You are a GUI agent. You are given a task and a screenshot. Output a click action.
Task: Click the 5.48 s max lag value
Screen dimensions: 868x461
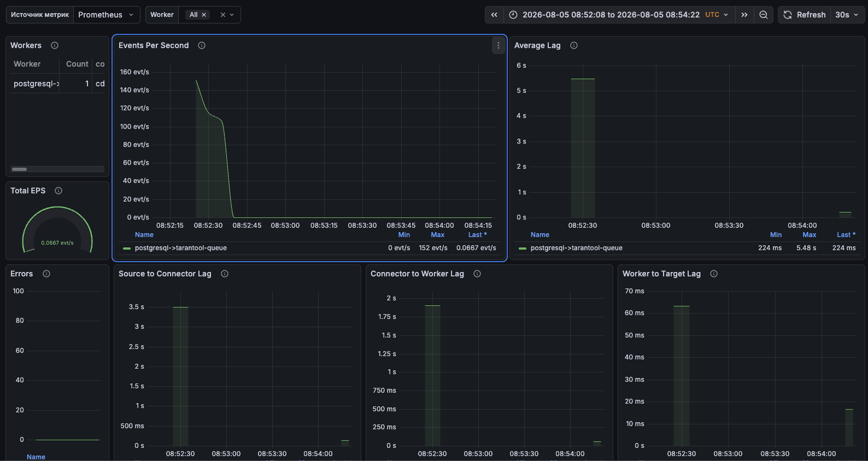coord(806,248)
